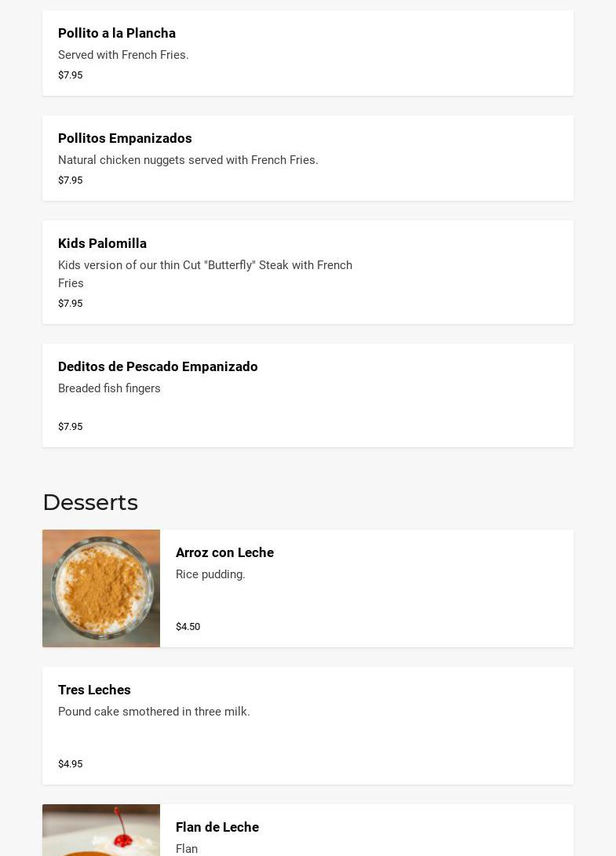Click the $4.50 price
The width and height of the screenshot is (616, 856).
click(x=188, y=627)
